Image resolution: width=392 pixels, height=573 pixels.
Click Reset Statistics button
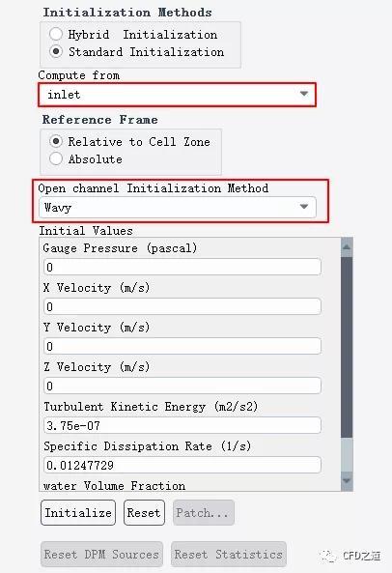229,555
